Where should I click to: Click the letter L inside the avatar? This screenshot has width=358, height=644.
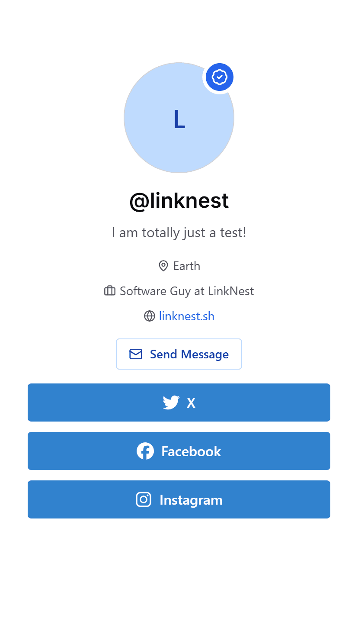point(179,119)
